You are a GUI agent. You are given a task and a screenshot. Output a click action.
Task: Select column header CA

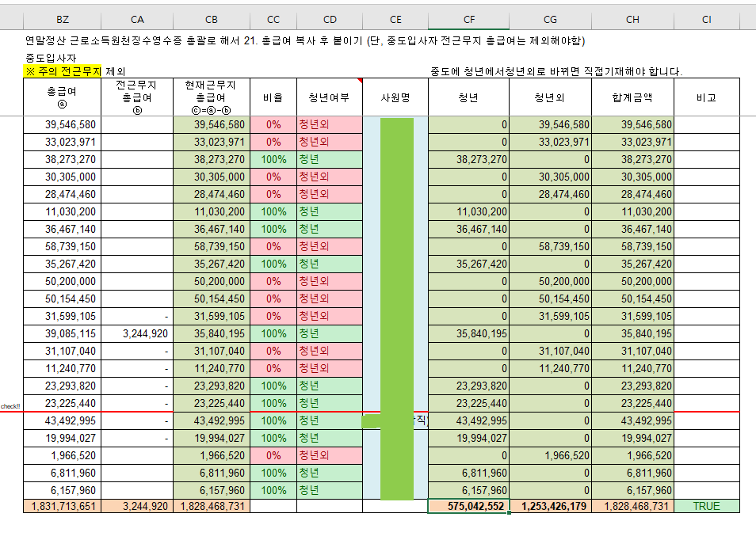tap(137, 19)
